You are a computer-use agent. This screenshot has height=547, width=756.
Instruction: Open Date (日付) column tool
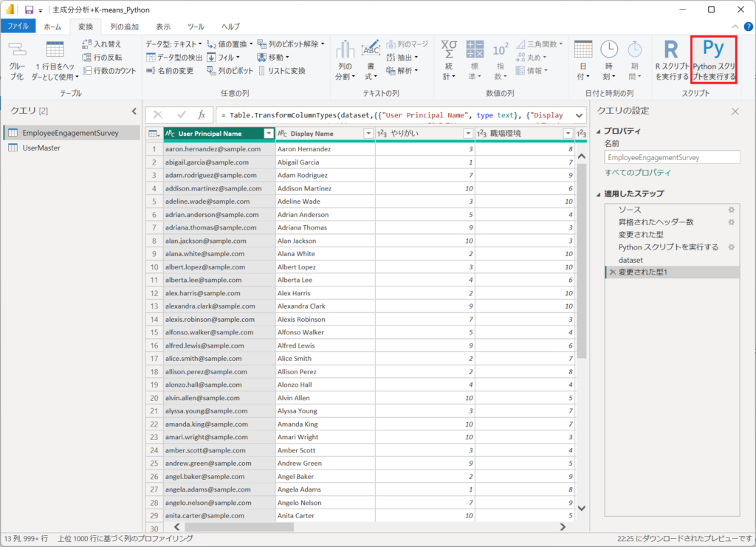click(x=583, y=61)
